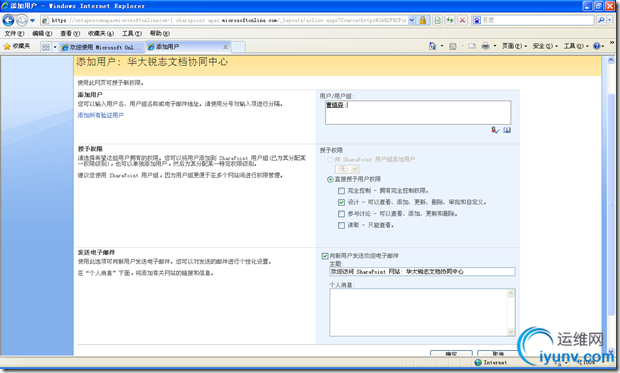Open the Home icon dropdown arrow
Viewport: 620px width, 373px height.
point(442,46)
